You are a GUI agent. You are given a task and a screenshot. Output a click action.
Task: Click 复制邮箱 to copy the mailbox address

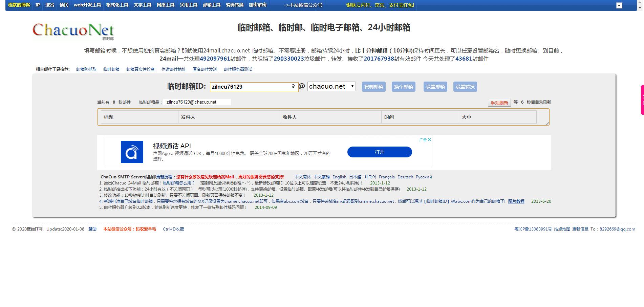pyautogui.click(x=373, y=87)
